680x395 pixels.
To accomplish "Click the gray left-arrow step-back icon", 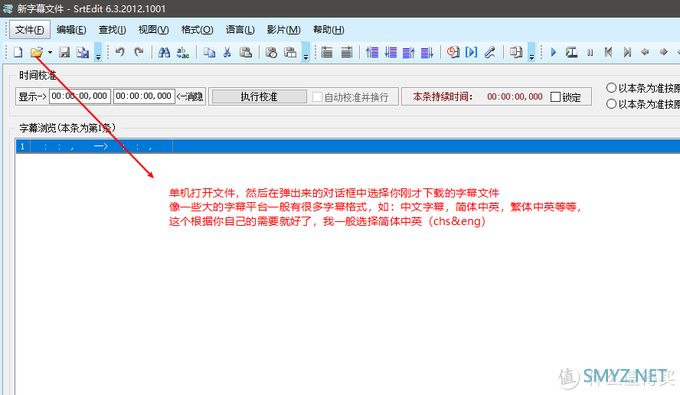I will point(645,52).
